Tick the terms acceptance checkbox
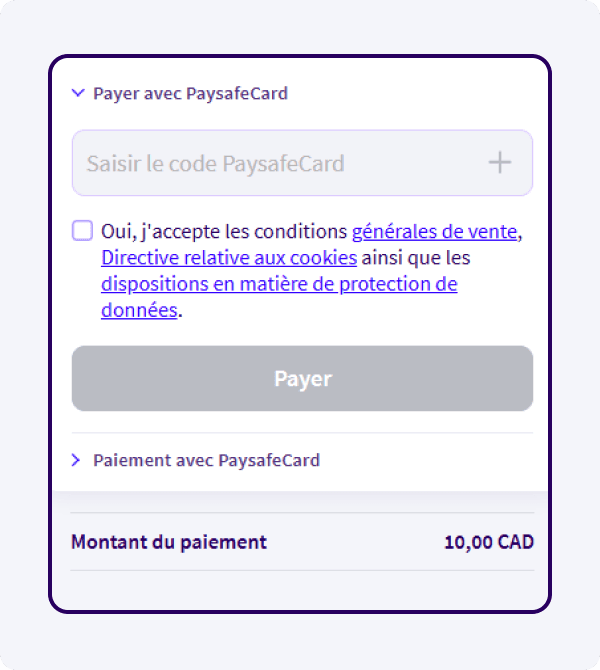Screen dimensions: 600x670 82,231
